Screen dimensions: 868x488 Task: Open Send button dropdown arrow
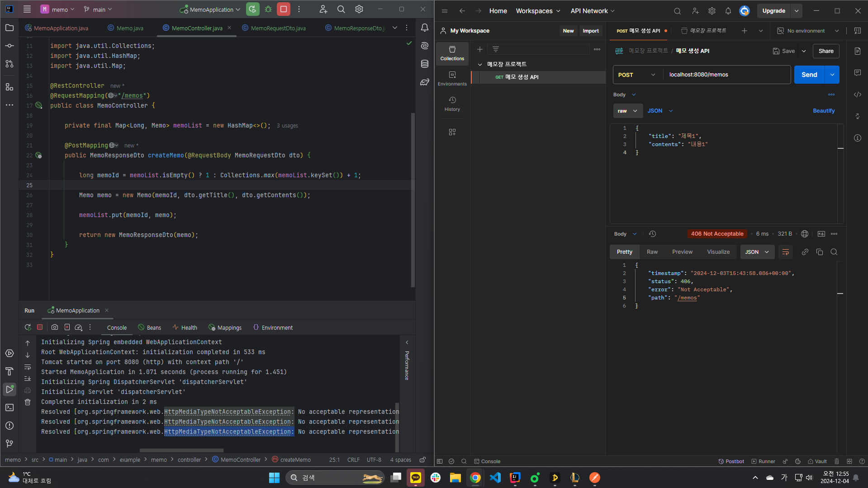point(832,75)
